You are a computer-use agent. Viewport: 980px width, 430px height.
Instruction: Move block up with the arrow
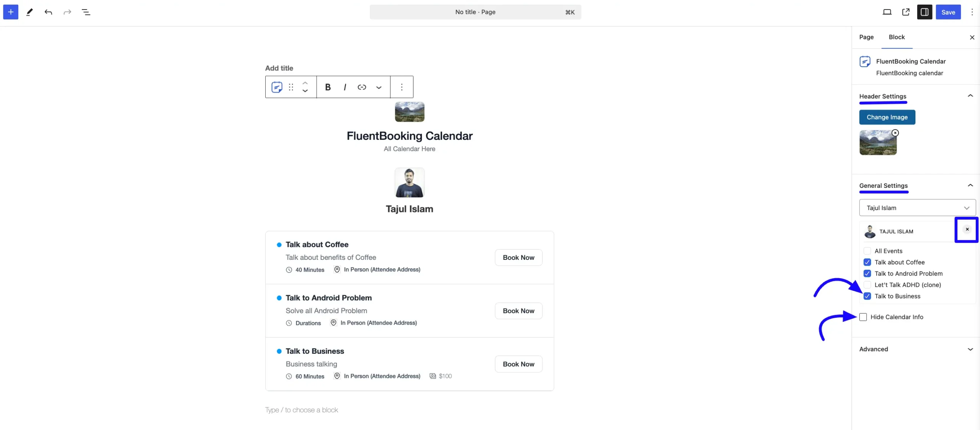click(x=305, y=83)
